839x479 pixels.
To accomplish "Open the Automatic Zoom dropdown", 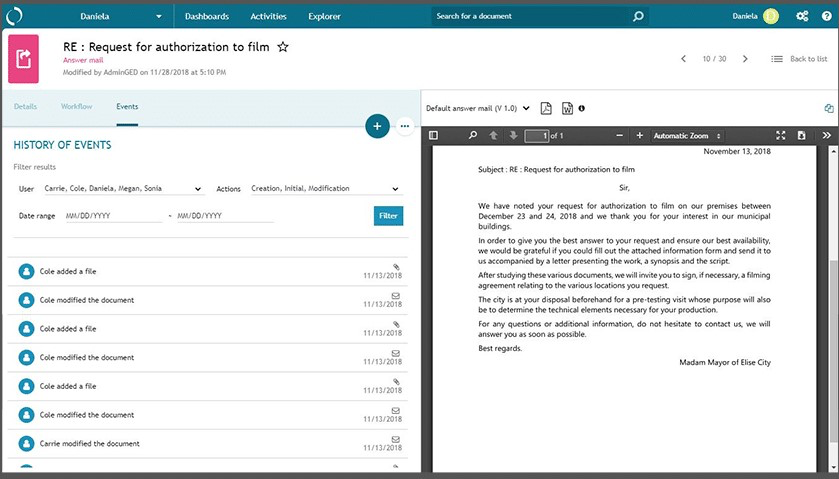I will [687, 136].
